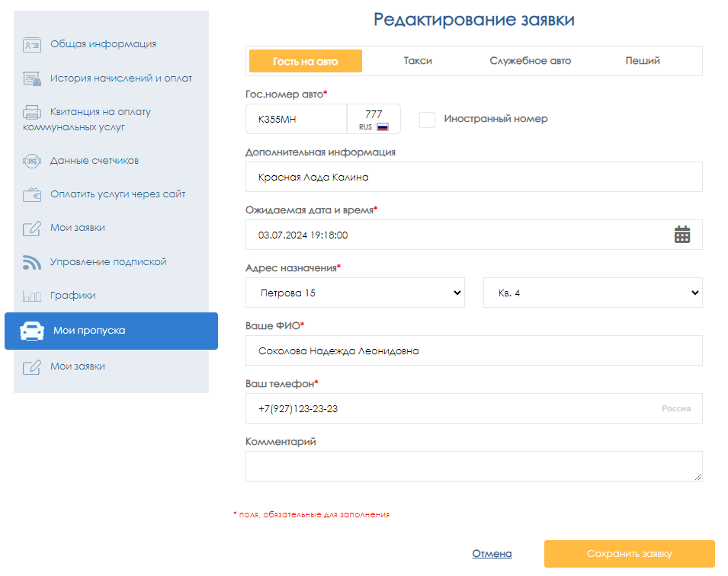Click the meter icon beside Данные счетчиков

[32, 161]
